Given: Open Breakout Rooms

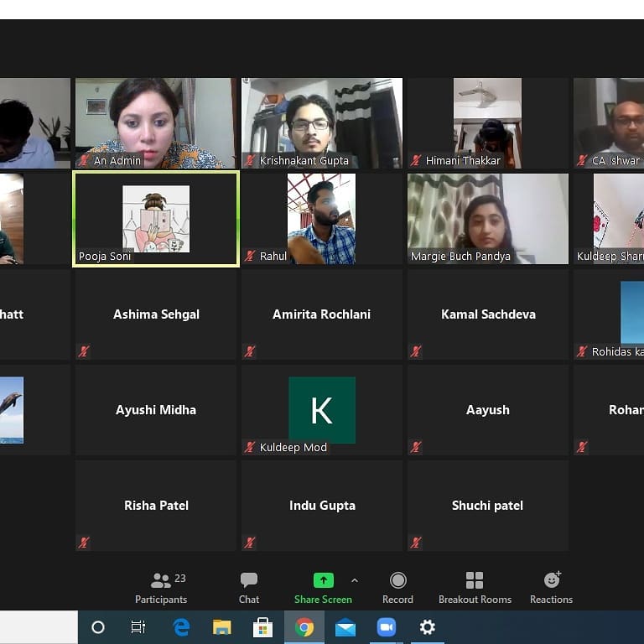Looking at the screenshot, I should tap(475, 588).
